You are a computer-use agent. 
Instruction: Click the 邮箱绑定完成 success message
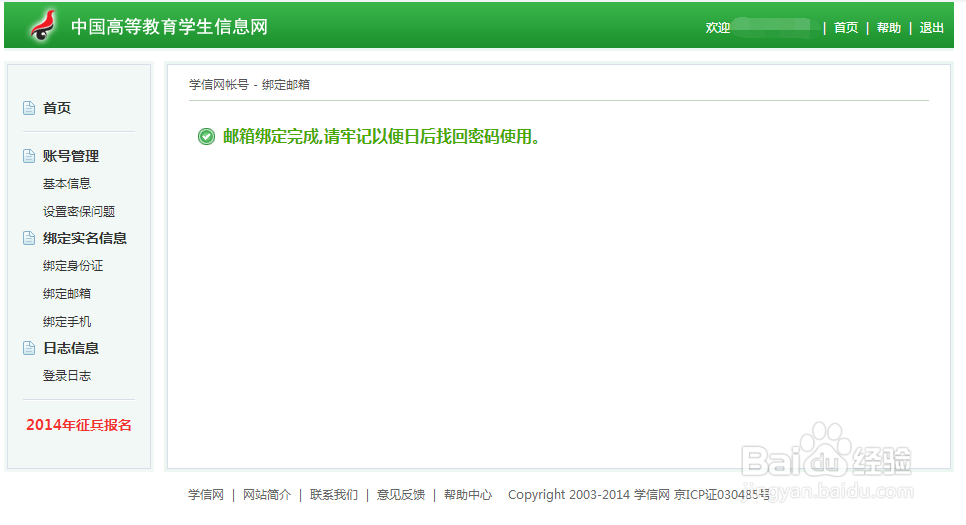[x=381, y=136]
